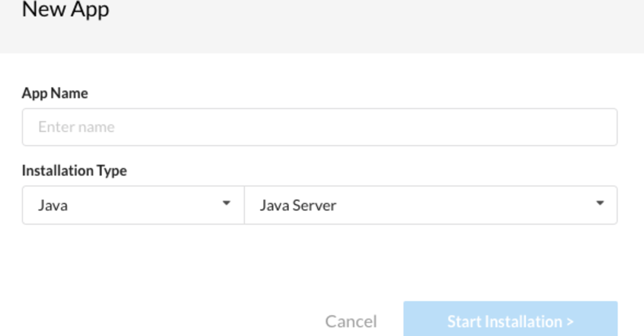The width and height of the screenshot is (644, 336).
Task: Open the server type selector showing Java Server
Action: point(432,205)
